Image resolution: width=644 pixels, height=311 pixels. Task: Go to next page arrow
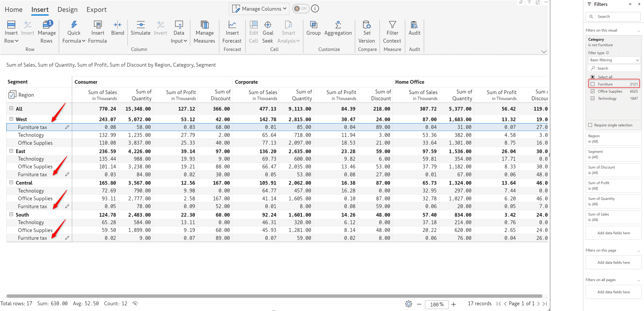point(538,304)
